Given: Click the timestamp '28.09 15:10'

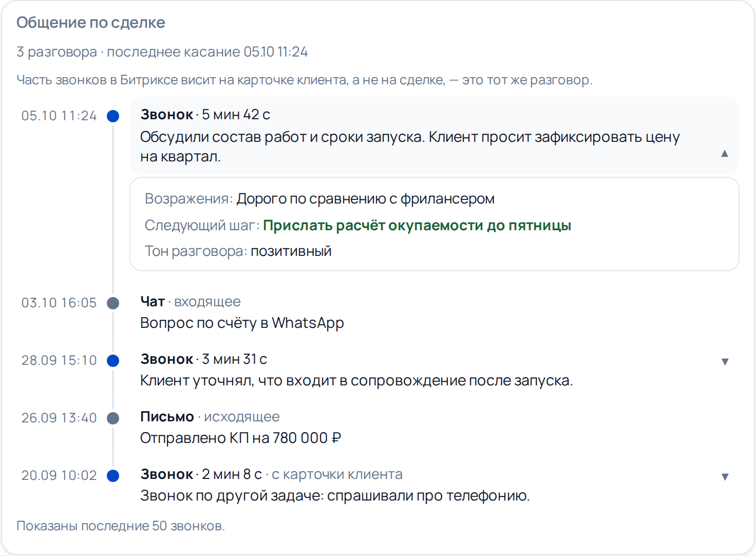Looking at the screenshot, I should click(59, 361).
